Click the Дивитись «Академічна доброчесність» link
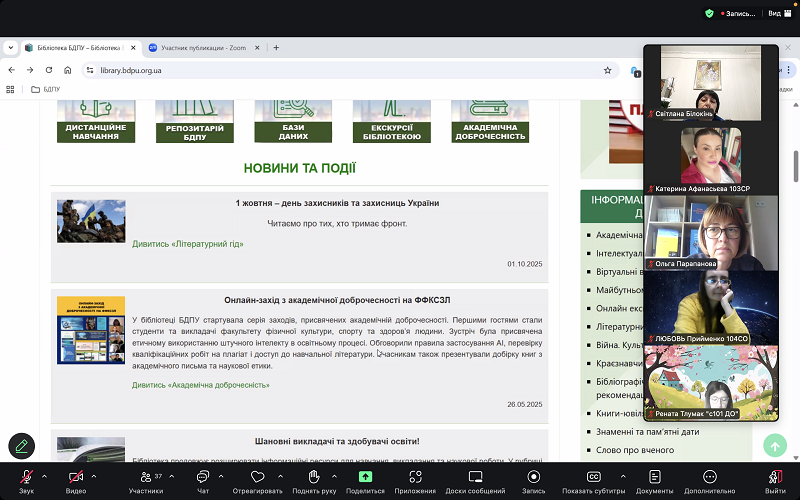Viewport: 800px width, 500px height. coord(200,384)
